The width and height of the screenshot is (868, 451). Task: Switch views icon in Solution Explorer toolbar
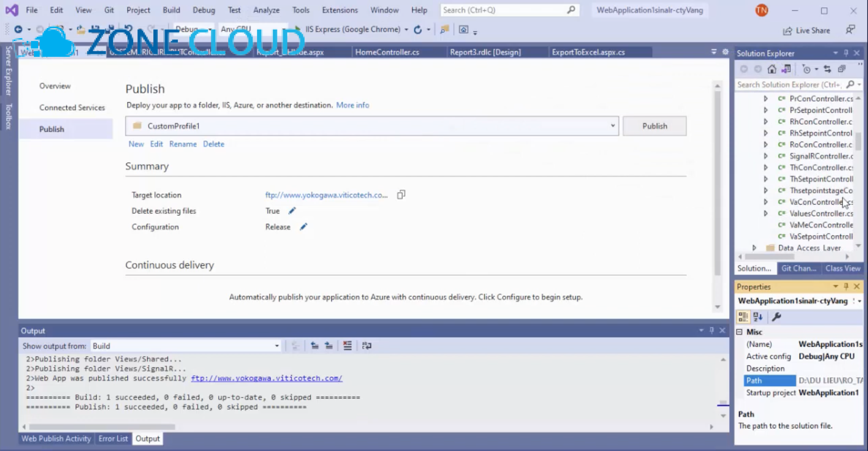pyautogui.click(x=786, y=69)
